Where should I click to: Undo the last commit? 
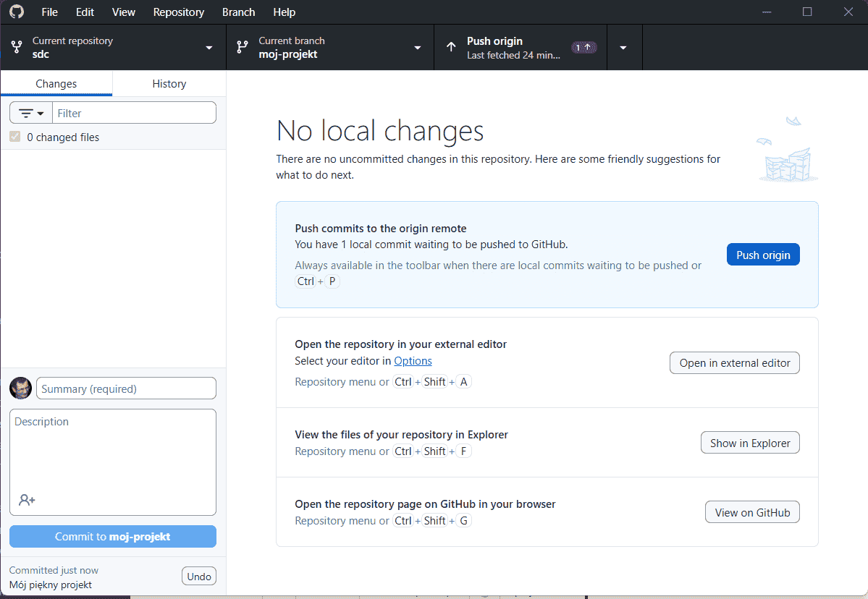[x=198, y=576]
